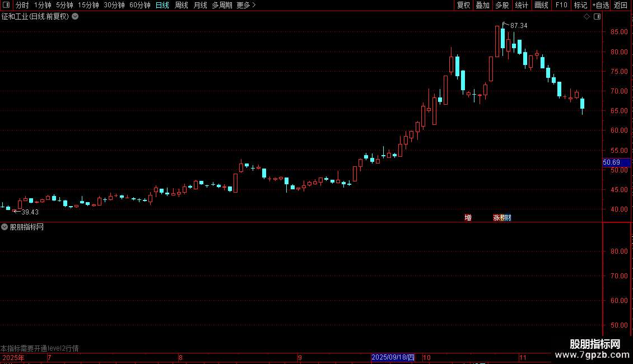Click the 40.00 price axis label

(x=619, y=209)
